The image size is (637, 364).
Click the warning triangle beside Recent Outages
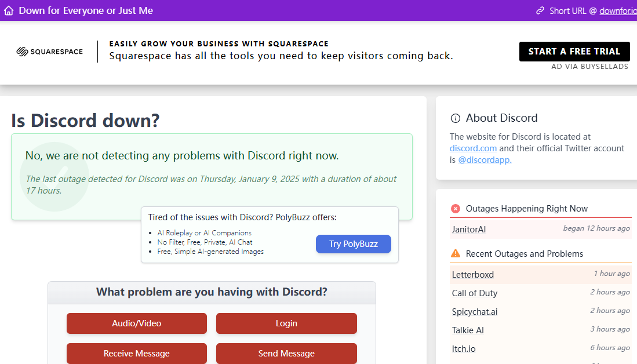[454, 253]
